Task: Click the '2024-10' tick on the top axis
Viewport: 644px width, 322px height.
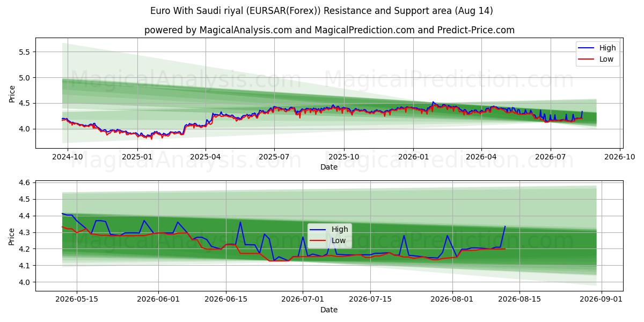Action: 68,156
